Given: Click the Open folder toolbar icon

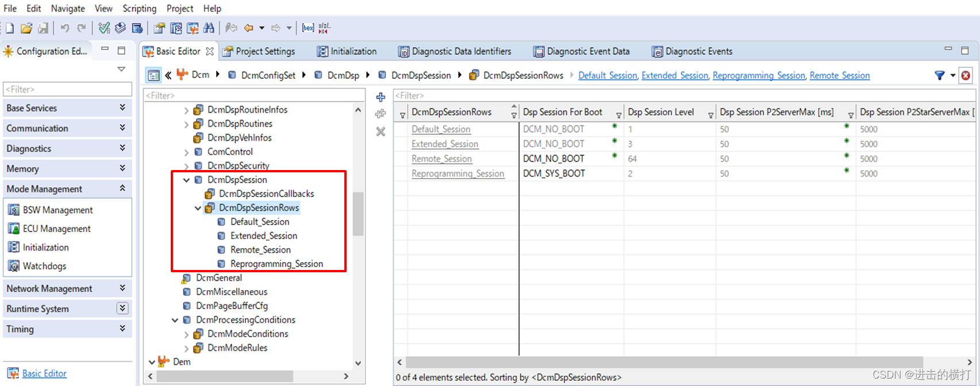Looking at the screenshot, I should coord(26,28).
